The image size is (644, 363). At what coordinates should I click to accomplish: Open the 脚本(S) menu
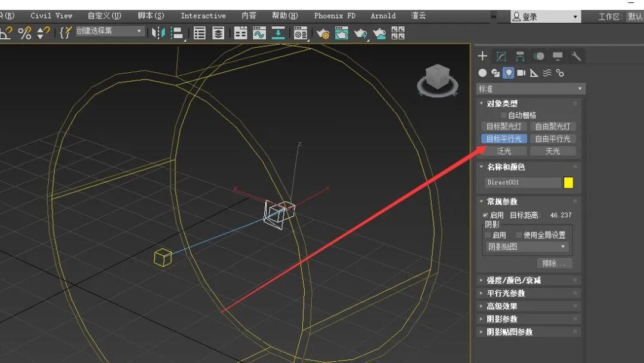pyautogui.click(x=151, y=16)
